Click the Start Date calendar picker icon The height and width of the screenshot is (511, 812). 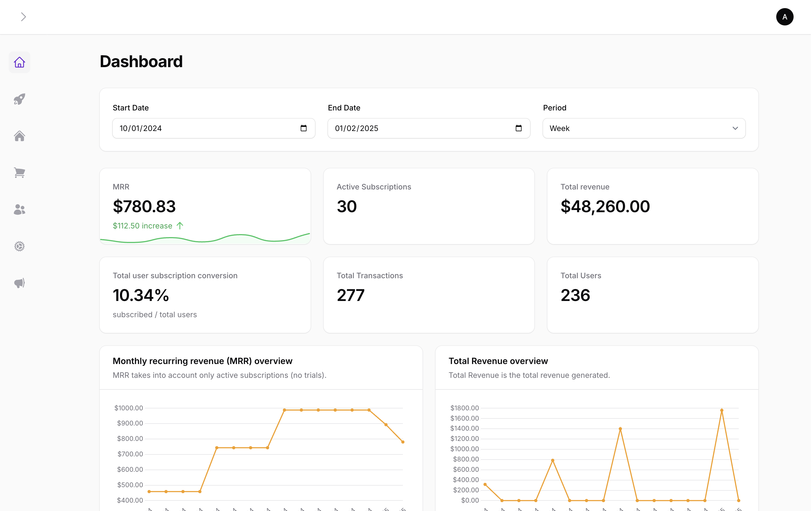point(303,128)
